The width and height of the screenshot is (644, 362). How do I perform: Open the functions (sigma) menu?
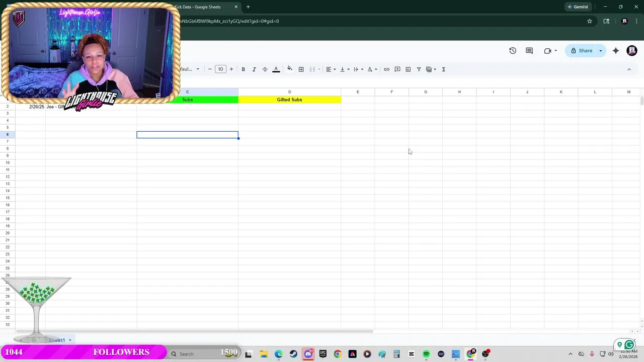443,69
